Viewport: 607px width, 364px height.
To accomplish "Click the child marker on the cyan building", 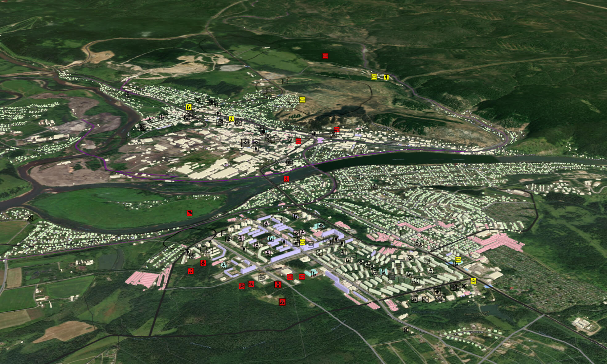I will click(x=224, y=265).
